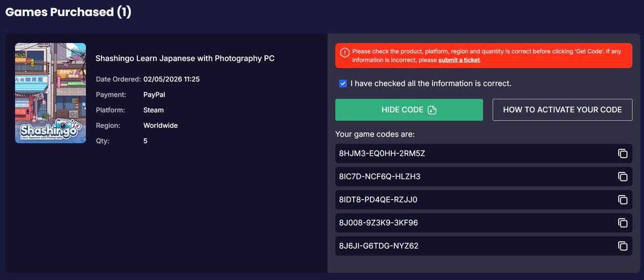This screenshot has height=280, width=644.
Task: Open the Shashingo game cover thumbnail
Action: point(50,93)
